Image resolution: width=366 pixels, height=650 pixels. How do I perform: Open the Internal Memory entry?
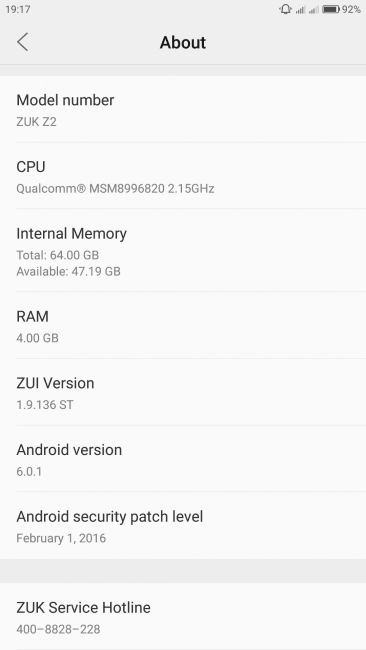(183, 250)
